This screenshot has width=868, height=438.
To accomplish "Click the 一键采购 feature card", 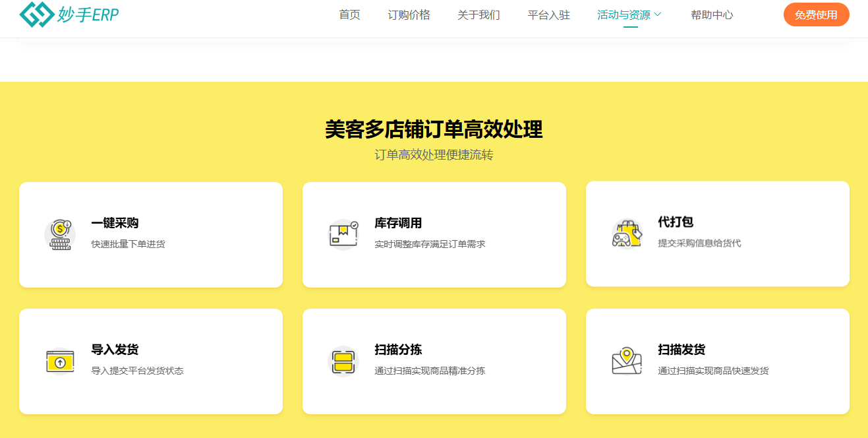I will point(151,234).
